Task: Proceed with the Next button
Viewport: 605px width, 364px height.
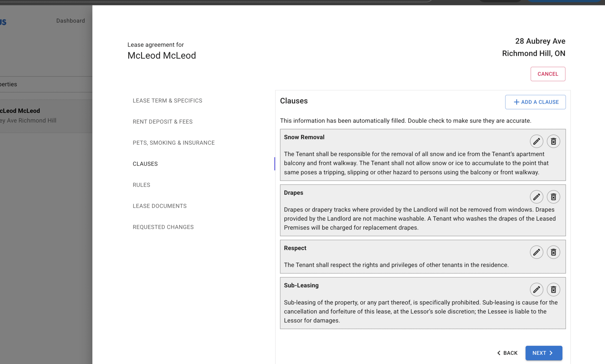Action: [x=544, y=353]
